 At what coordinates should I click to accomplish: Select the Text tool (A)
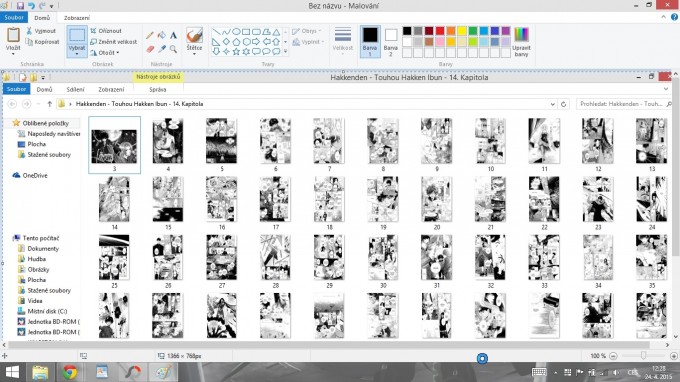pos(173,36)
